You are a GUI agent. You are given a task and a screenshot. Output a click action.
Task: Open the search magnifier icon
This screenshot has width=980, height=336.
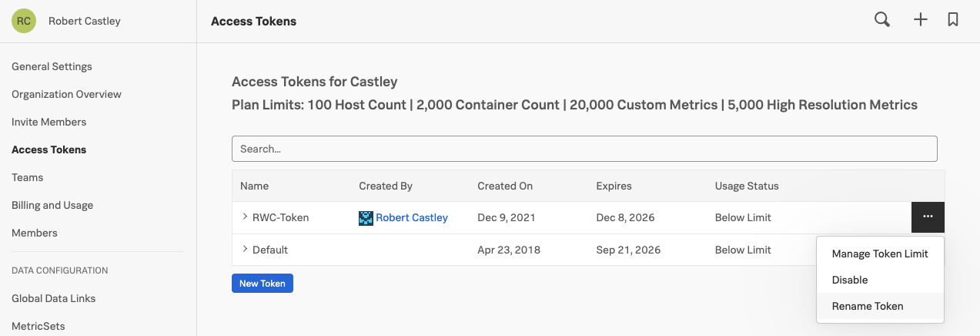pyautogui.click(x=882, y=20)
